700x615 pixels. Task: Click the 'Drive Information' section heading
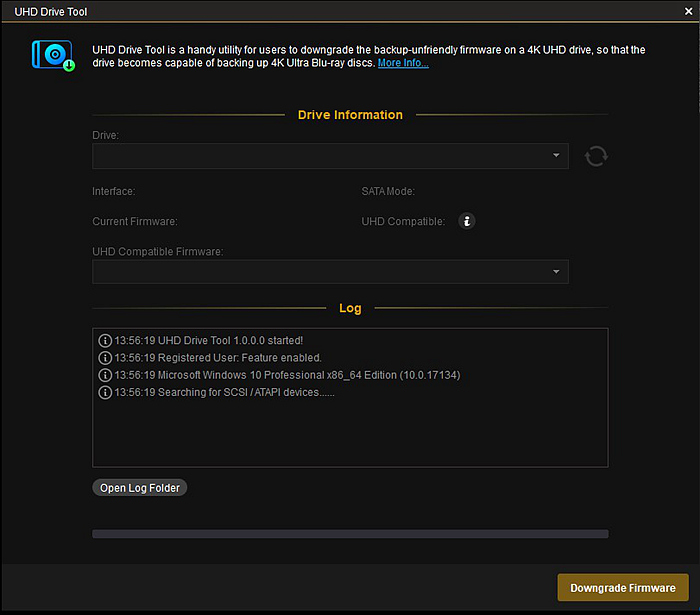(x=350, y=115)
